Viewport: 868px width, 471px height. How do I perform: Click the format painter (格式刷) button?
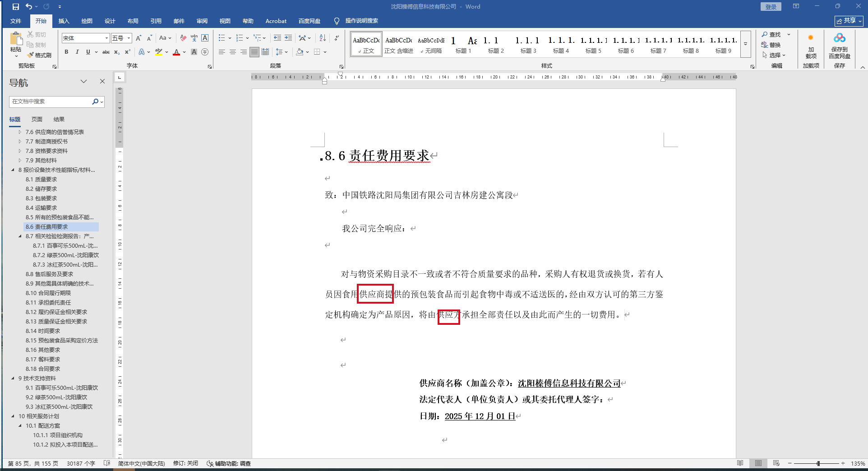click(x=39, y=55)
